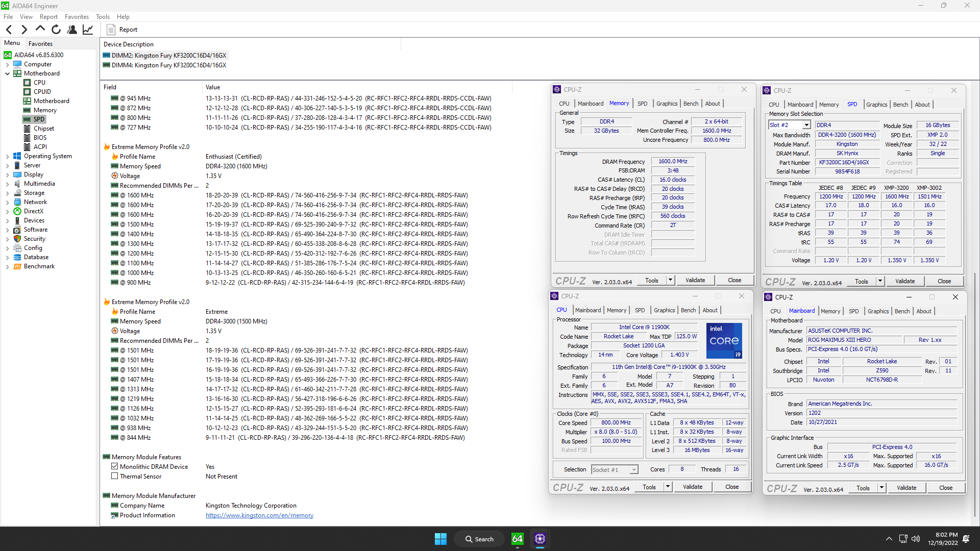Click Close button in CPU CPU-Z window
Screen dimensions: 980x551
click(x=732, y=487)
